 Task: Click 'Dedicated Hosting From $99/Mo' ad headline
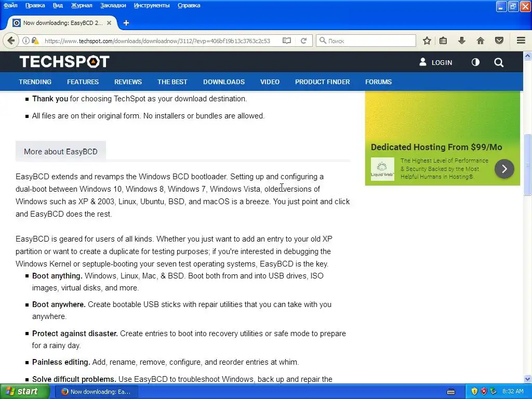pos(436,147)
